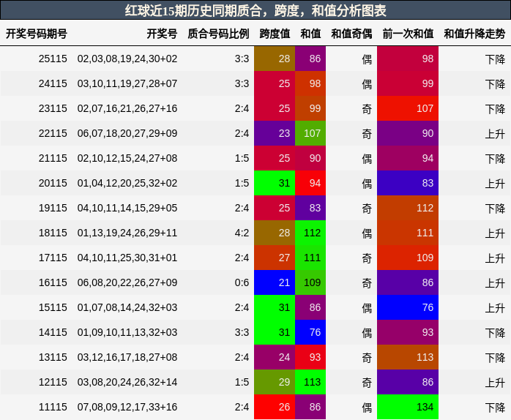The image size is (511, 420).
Task: Click 奇 parity in row 19115
Action: (x=367, y=209)
